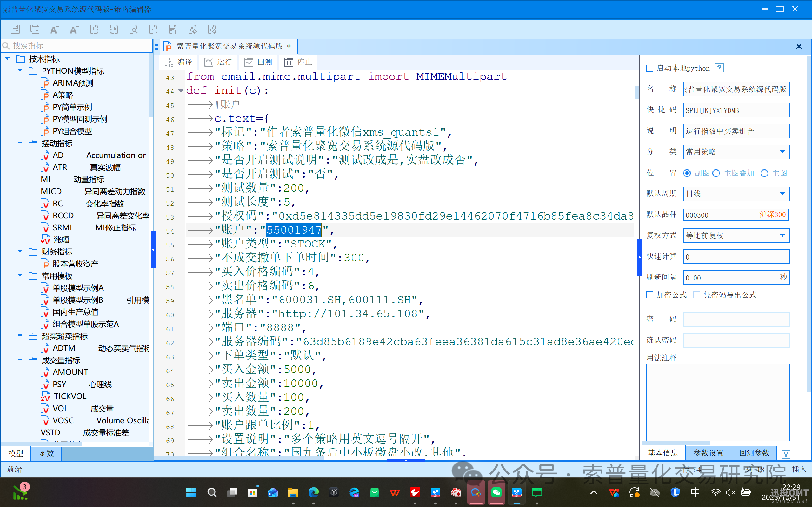This screenshot has height=507, width=812.
Task: Click the 运行 run button
Action: [x=218, y=62]
